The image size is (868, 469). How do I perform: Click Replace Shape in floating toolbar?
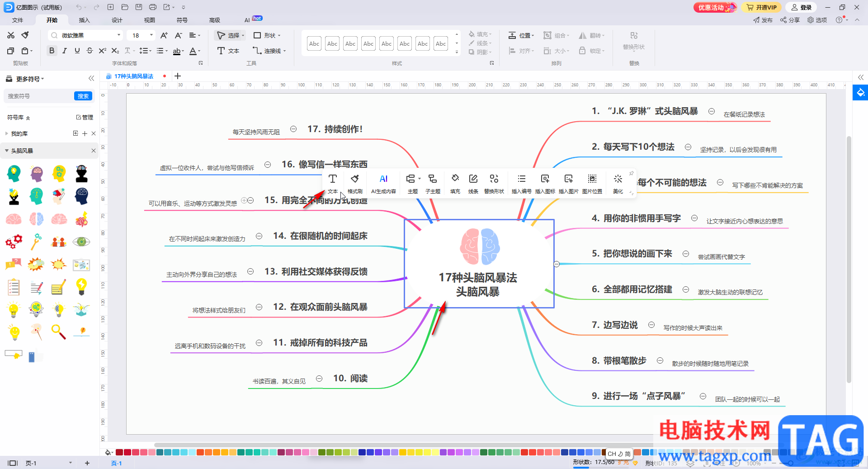(494, 184)
